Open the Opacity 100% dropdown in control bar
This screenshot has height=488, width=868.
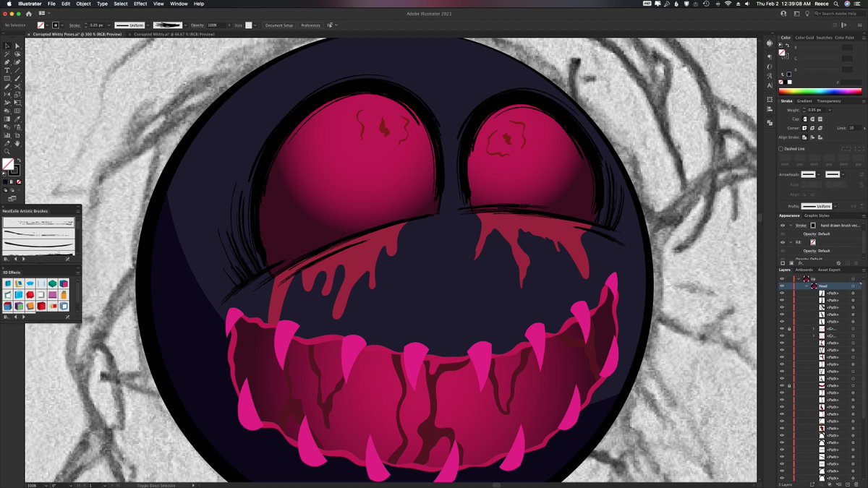[229, 25]
